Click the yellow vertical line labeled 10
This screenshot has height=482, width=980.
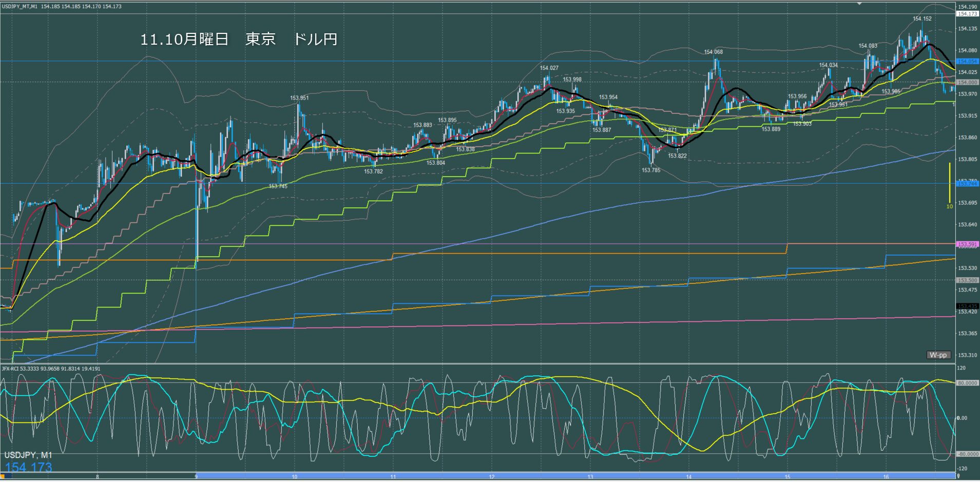[x=950, y=182]
